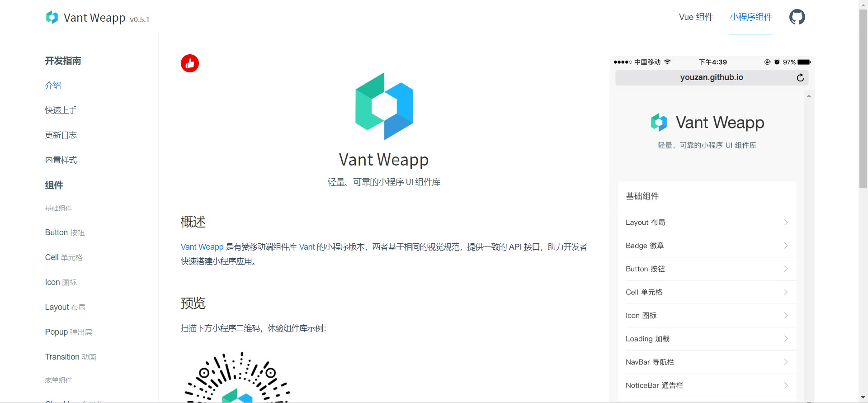Open Transition 动画 in the sidebar

click(x=71, y=357)
